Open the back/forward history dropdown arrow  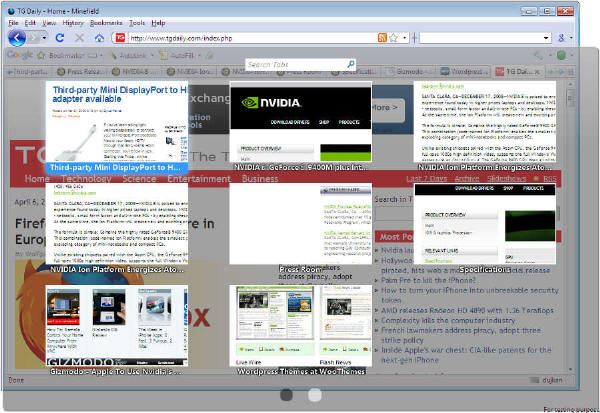44,38
